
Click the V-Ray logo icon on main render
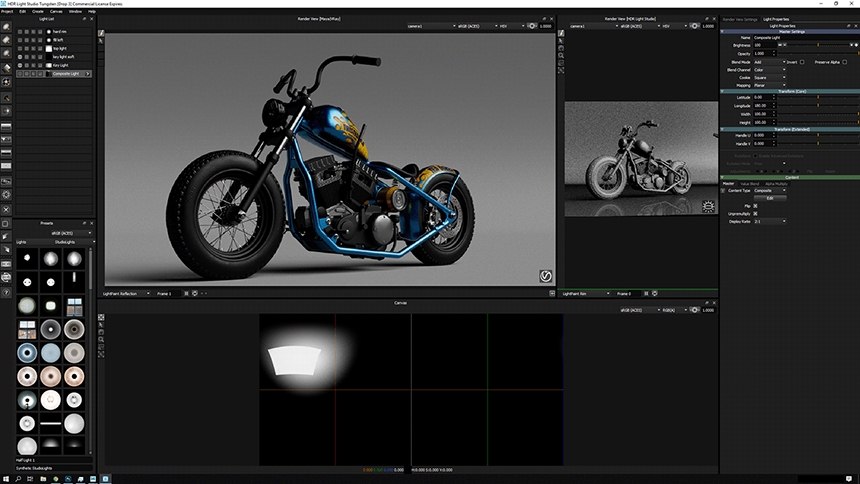click(545, 276)
